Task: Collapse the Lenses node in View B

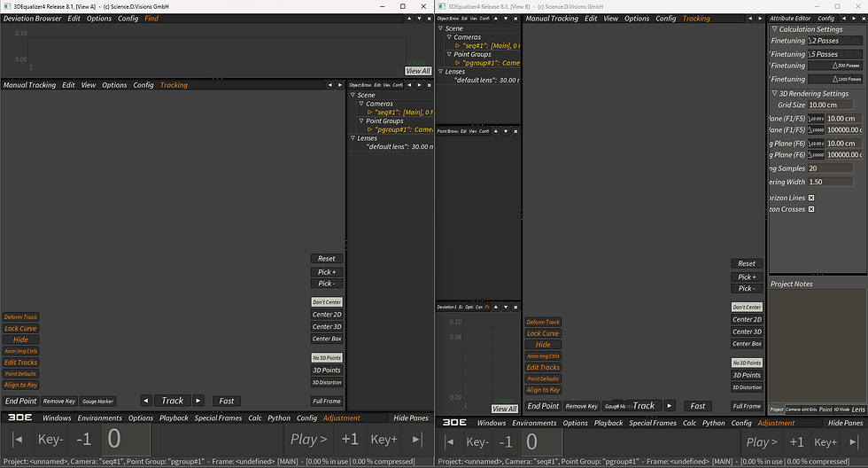Action: [441, 72]
